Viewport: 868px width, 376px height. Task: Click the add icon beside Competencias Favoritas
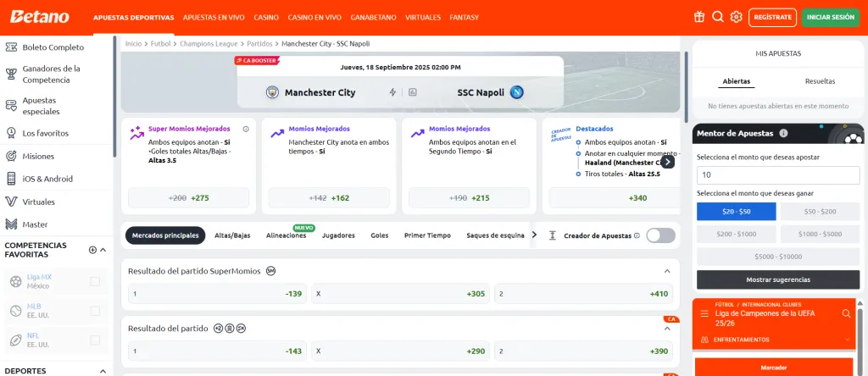click(x=92, y=249)
